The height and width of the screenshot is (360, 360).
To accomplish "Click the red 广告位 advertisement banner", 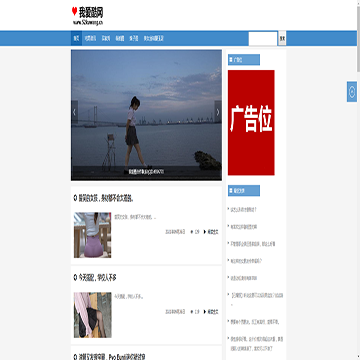I will [251, 123].
